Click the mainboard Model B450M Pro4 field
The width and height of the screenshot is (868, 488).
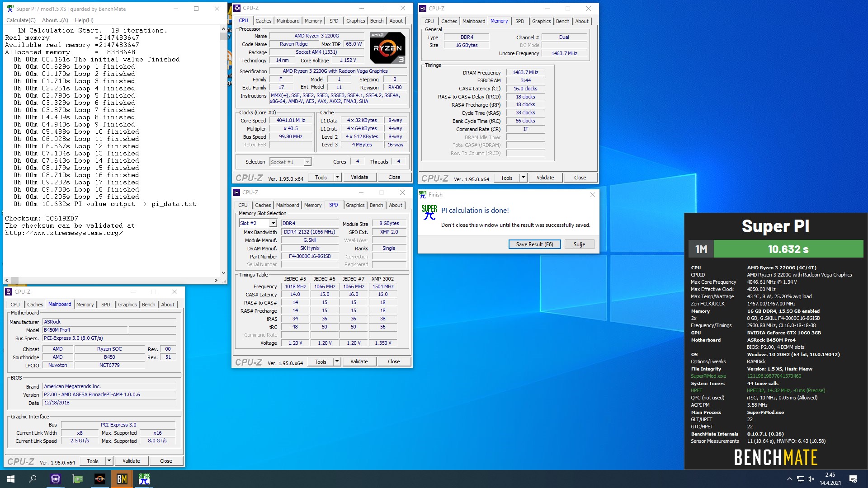pyautogui.click(x=85, y=330)
